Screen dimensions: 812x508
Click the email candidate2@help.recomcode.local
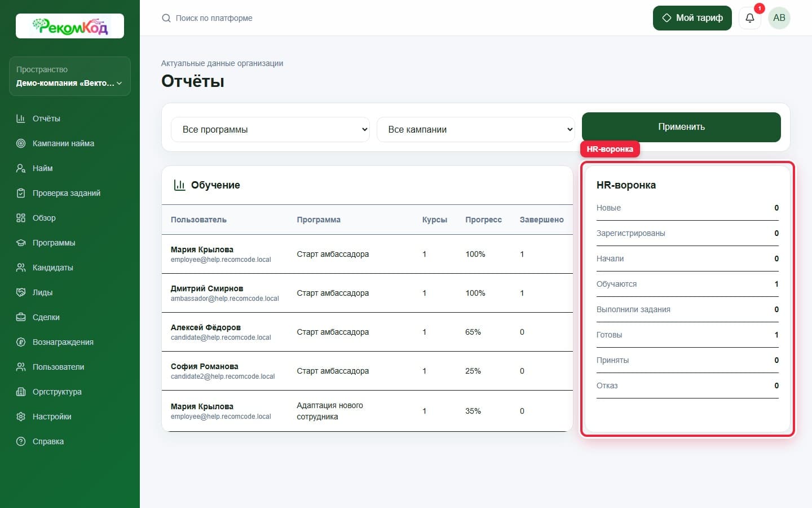point(223,376)
